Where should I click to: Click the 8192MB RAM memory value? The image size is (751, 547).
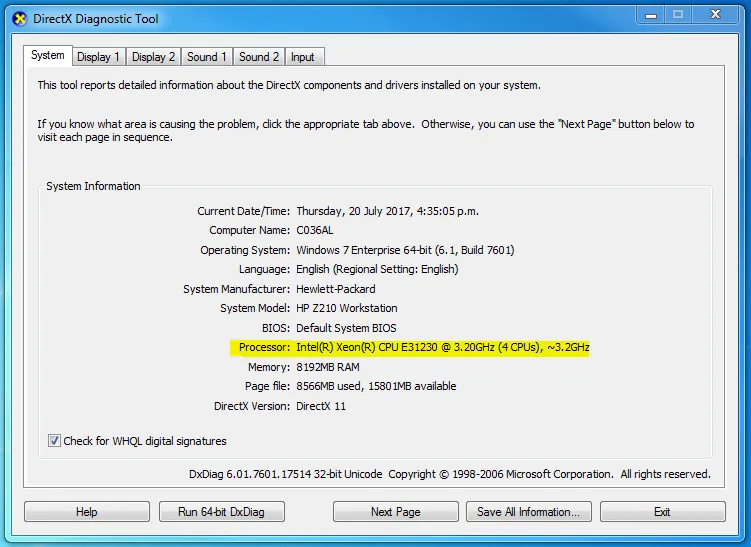tap(328, 367)
